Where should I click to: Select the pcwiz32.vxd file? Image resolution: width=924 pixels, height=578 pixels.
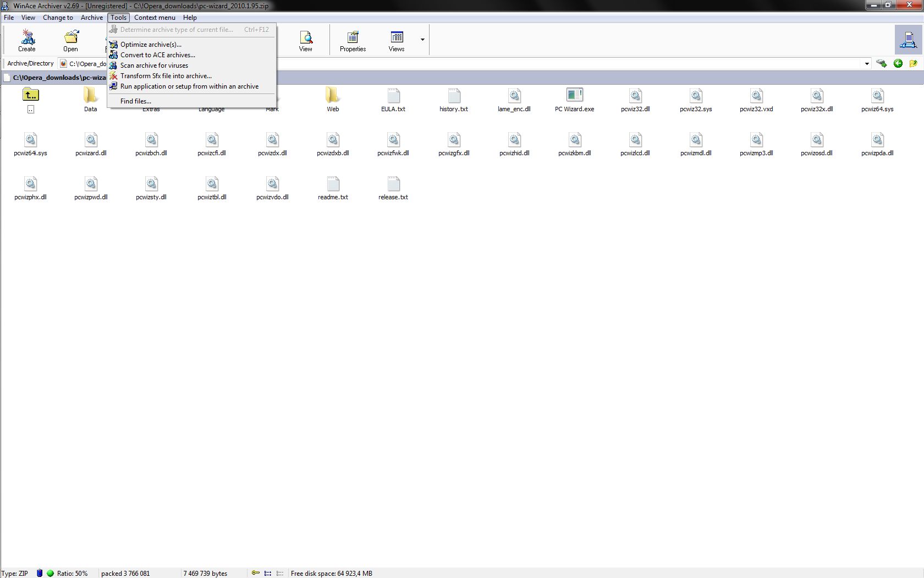tap(756, 100)
